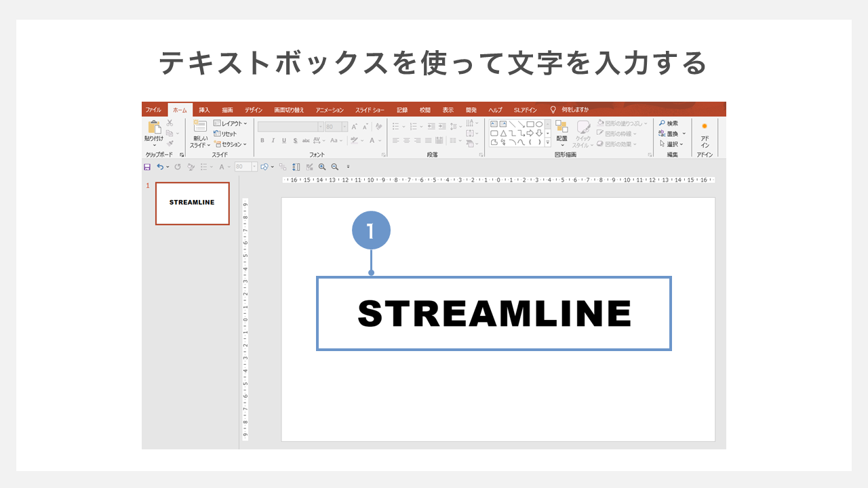Open the text highlight color picker
This screenshot has height=488, width=868.
[x=357, y=140]
